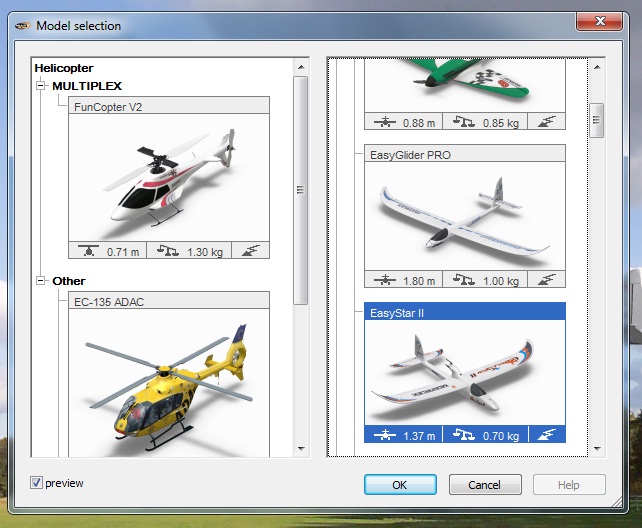Click the EasyStar II title label
The image size is (642, 528).
click(x=397, y=313)
